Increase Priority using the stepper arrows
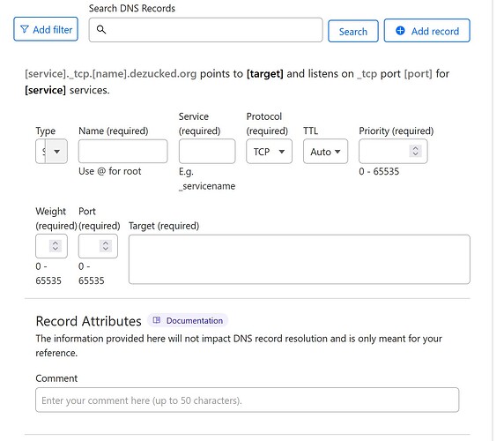The image size is (504, 441). coord(415,148)
